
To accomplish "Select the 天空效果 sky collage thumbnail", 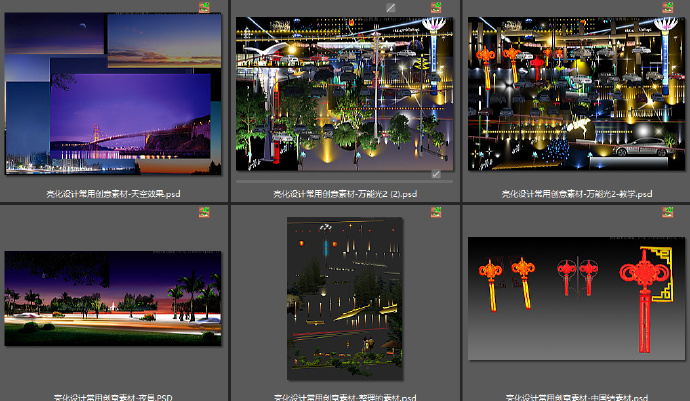I will pyautogui.click(x=113, y=94).
